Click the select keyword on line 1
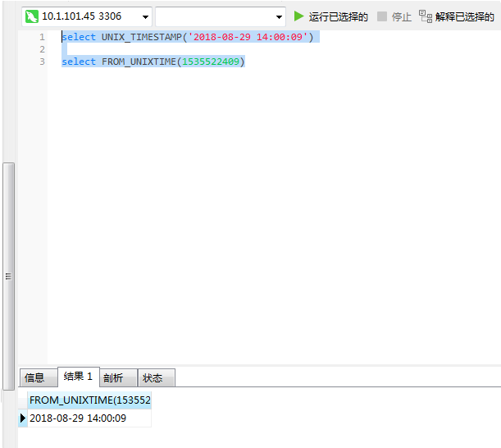 click(x=79, y=37)
